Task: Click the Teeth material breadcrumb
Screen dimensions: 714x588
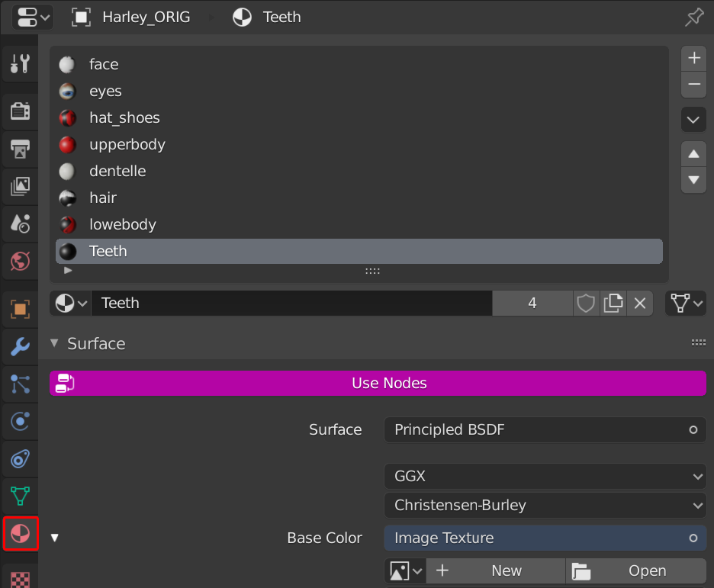Action: [x=267, y=18]
